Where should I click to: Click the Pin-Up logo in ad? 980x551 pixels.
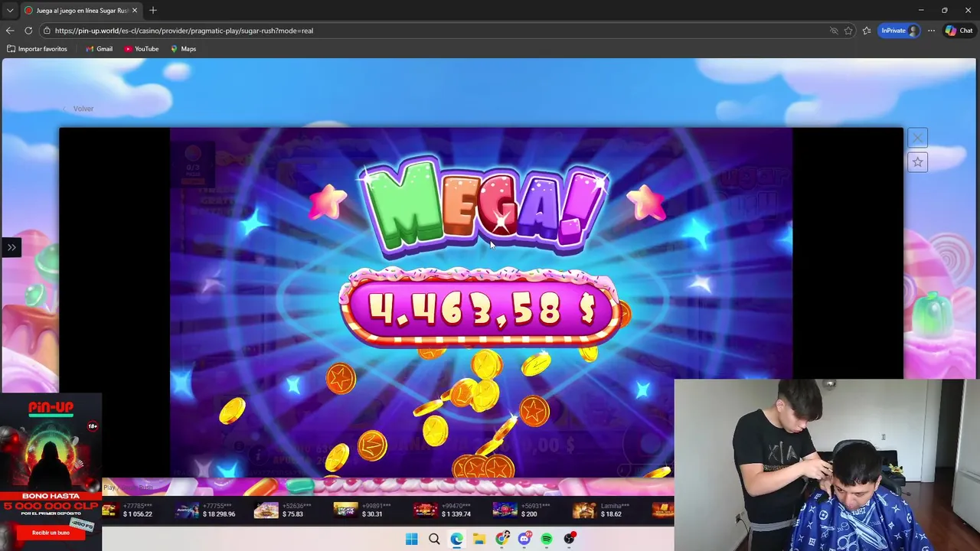click(51, 408)
